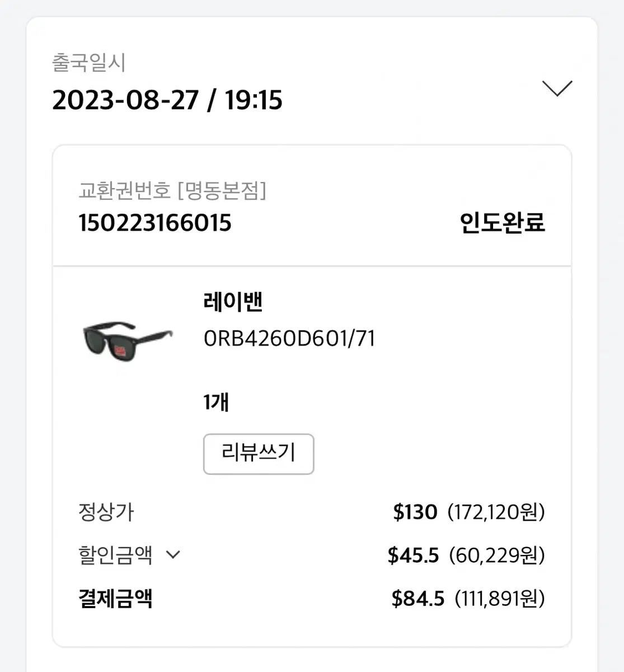Click the 할인금액 label text
Viewport: 624px width, 672px height.
pos(115,555)
